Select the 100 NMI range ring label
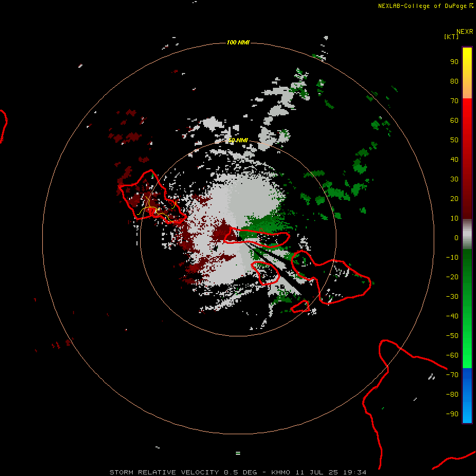The image size is (476, 476). point(238,42)
